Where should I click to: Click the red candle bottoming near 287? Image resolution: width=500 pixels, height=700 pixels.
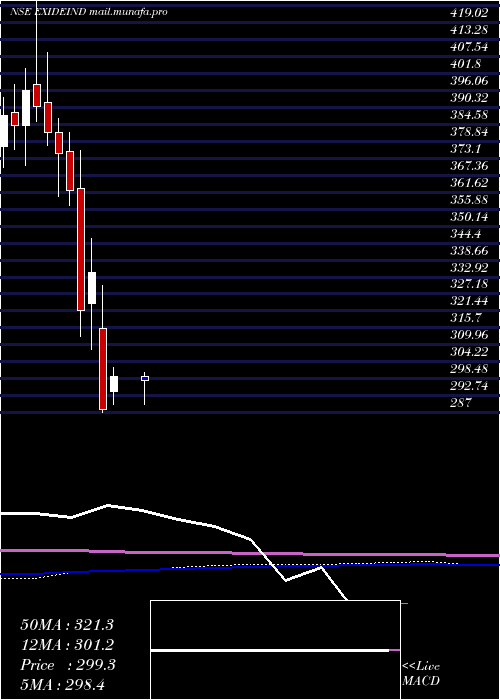click(103, 369)
